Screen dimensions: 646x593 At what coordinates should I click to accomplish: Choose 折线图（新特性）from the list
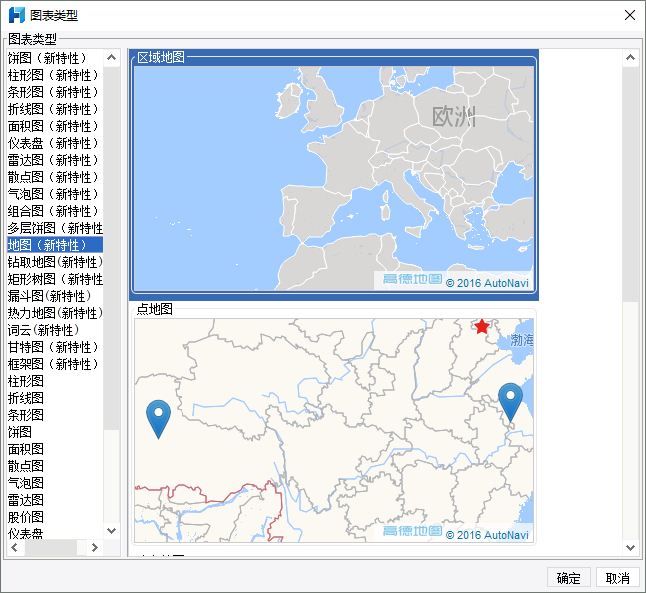point(55,109)
